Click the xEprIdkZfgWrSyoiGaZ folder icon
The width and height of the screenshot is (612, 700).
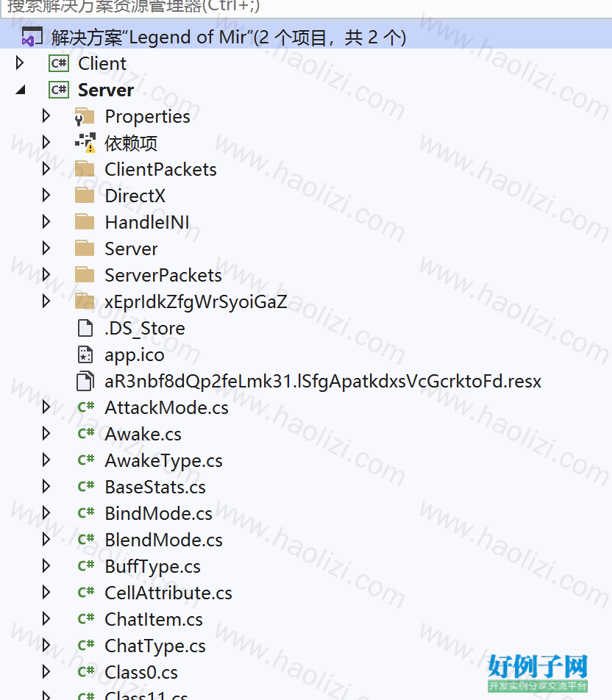tap(85, 301)
